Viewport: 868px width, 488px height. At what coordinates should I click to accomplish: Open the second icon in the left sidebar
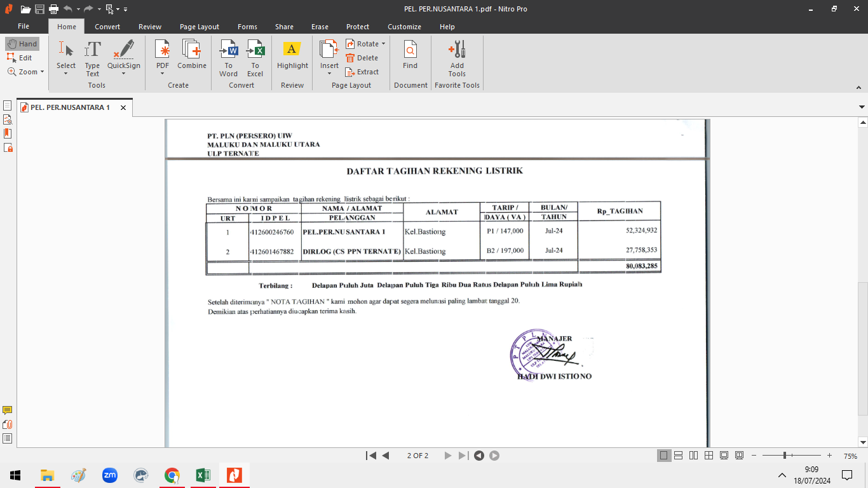(8, 119)
